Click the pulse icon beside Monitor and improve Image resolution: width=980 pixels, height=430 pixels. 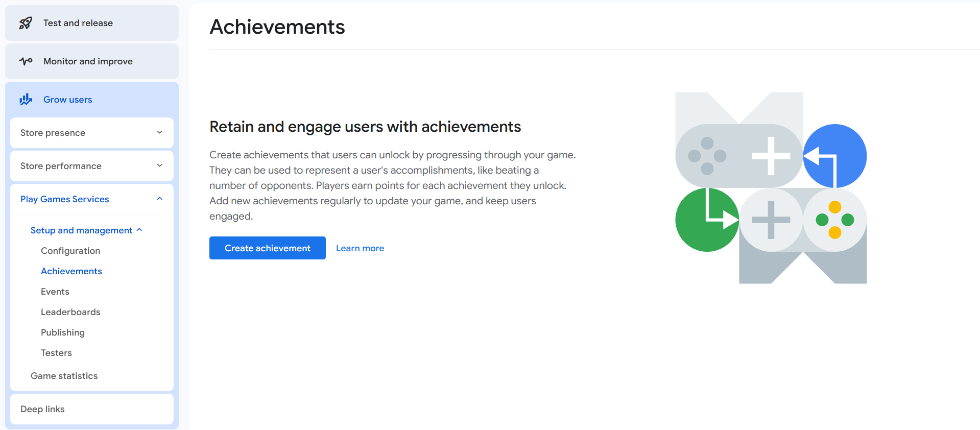pos(26,61)
